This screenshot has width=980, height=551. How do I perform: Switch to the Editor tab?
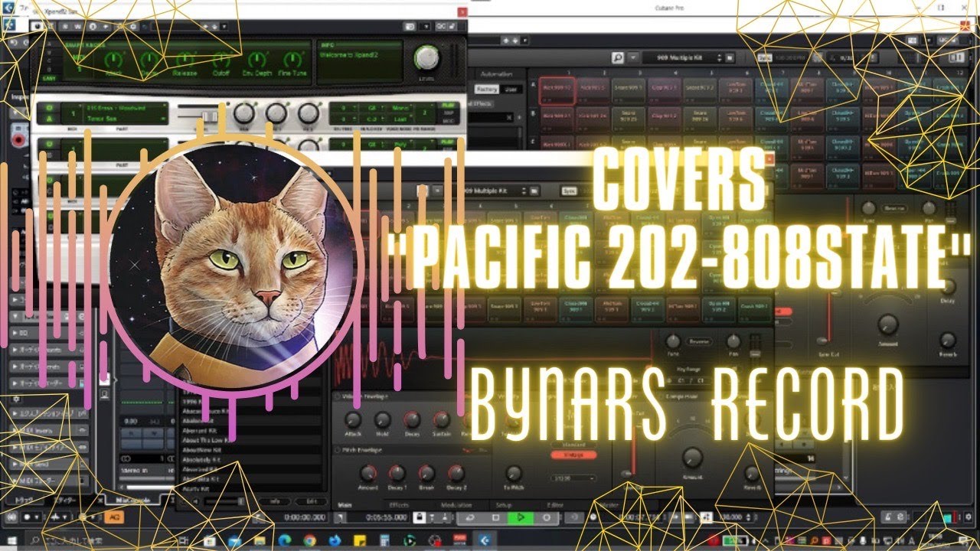(x=554, y=505)
